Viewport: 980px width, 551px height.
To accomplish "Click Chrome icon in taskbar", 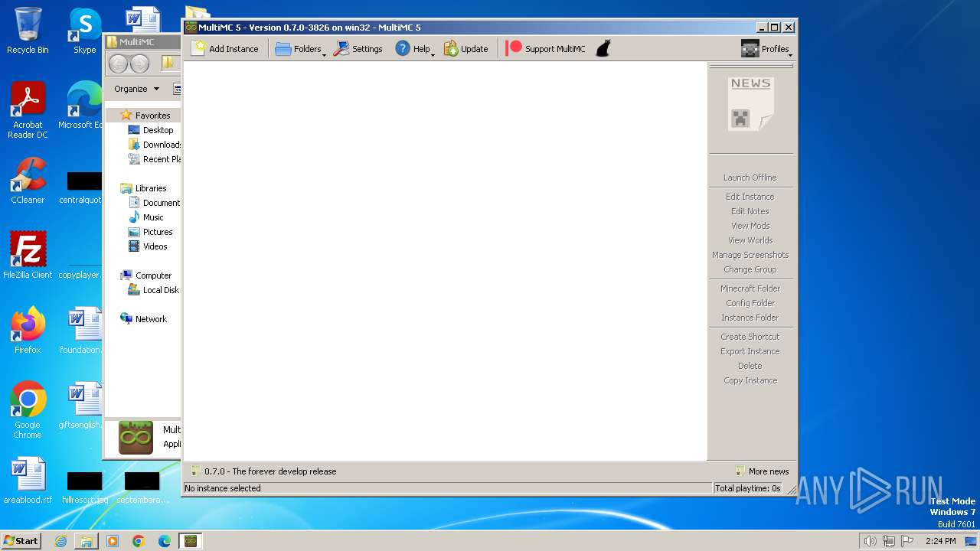I will click(139, 541).
